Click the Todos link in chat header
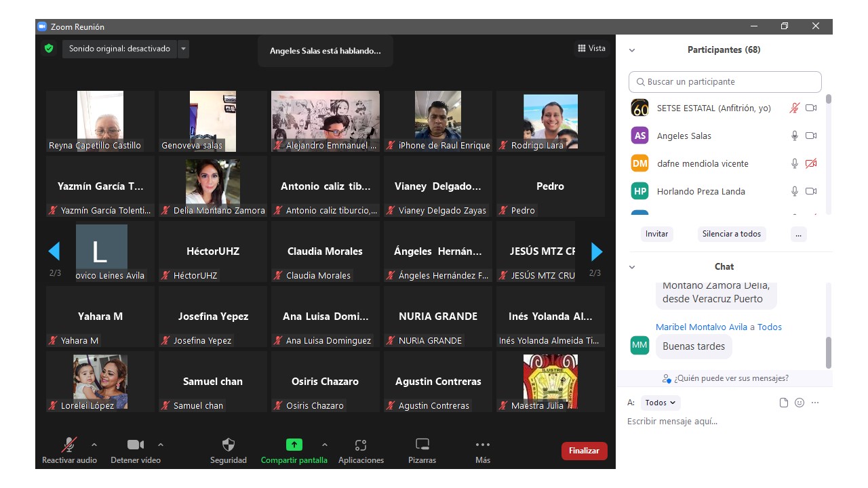868x488 pixels. click(x=770, y=327)
